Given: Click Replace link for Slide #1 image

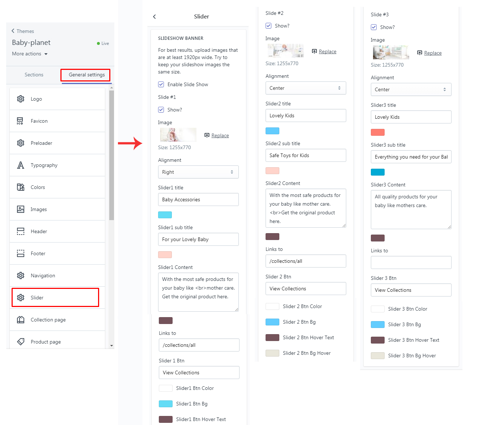Looking at the screenshot, I should point(220,135).
